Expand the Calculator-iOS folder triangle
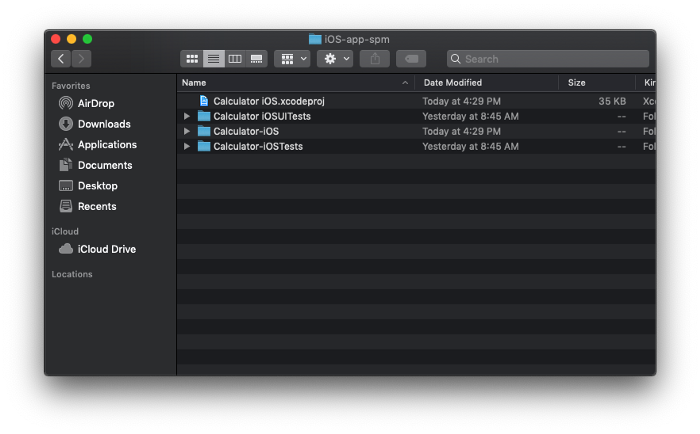Image resolution: width=700 pixels, height=434 pixels. tap(187, 131)
